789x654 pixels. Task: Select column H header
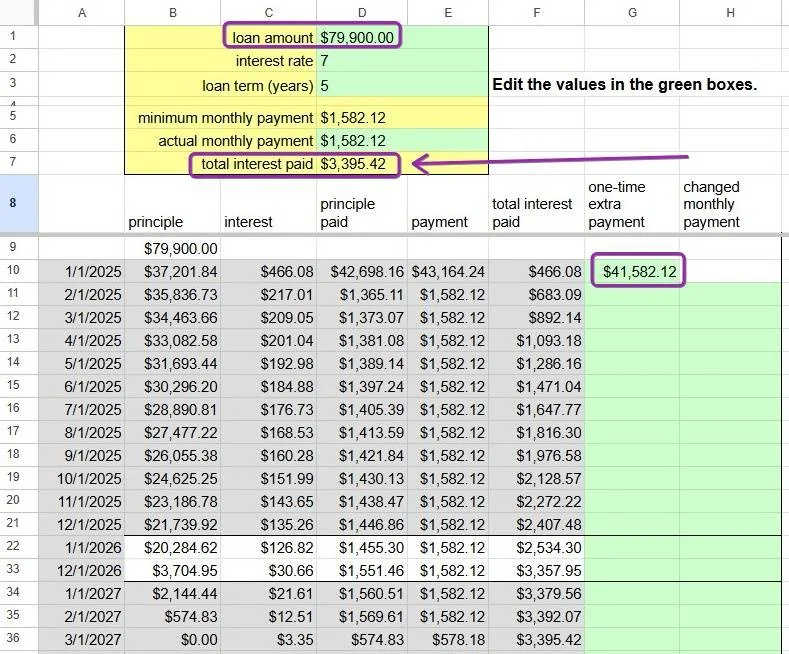tap(730, 13)
